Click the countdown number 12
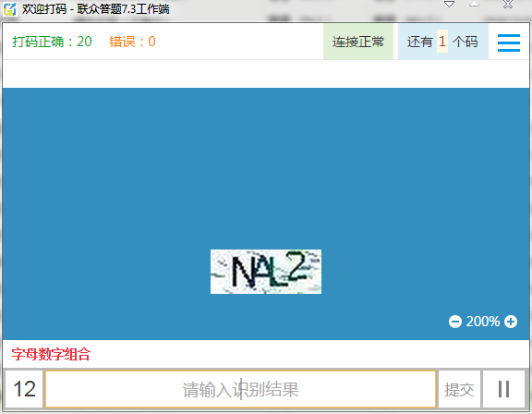 coord(24,389)
